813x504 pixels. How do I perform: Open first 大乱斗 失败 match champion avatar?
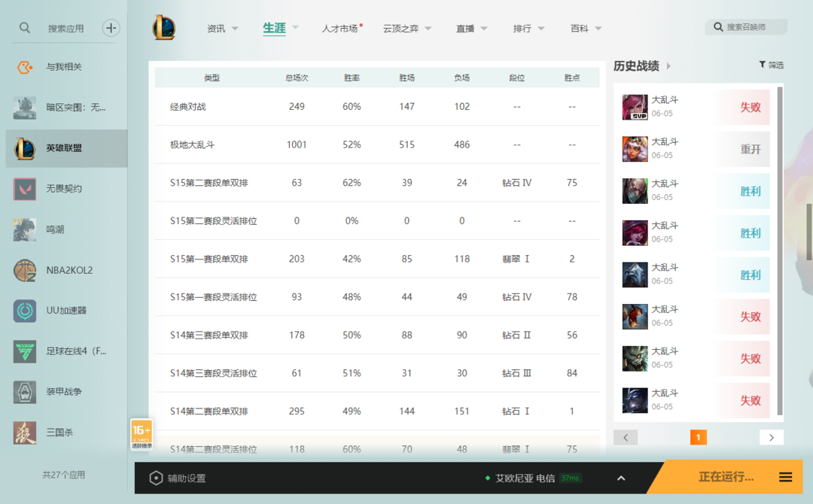(635, 108)
